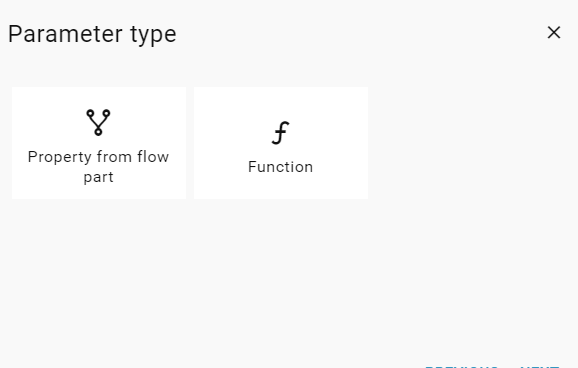Image resolution: width=578 pixels, height=368 pixels.
Task: Select the right parameter type option
Action: coord(281,143)
